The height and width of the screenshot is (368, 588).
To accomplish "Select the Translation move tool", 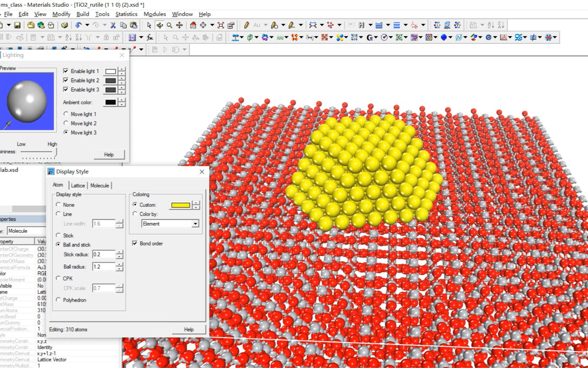I will (x=180, y=25).
